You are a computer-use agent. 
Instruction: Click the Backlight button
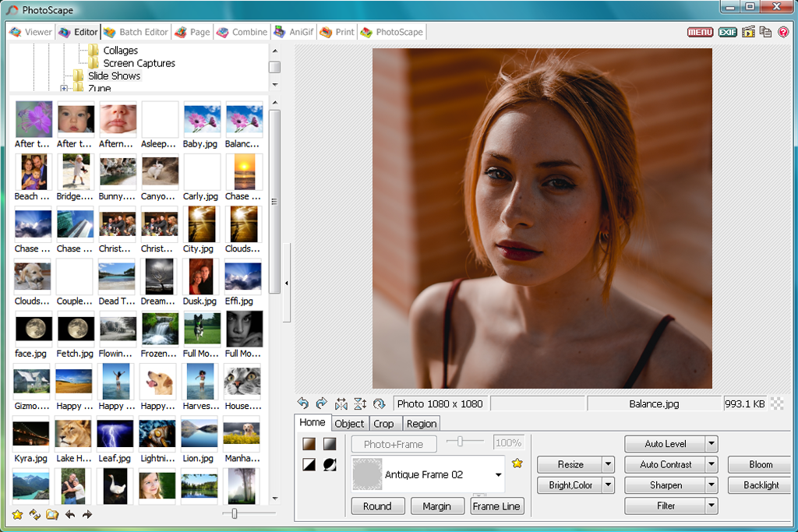point(761,485)
